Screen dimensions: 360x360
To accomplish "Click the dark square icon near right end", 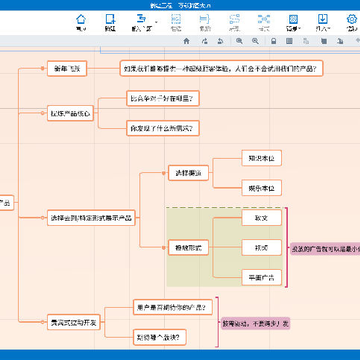I will (x=323, y=41).
